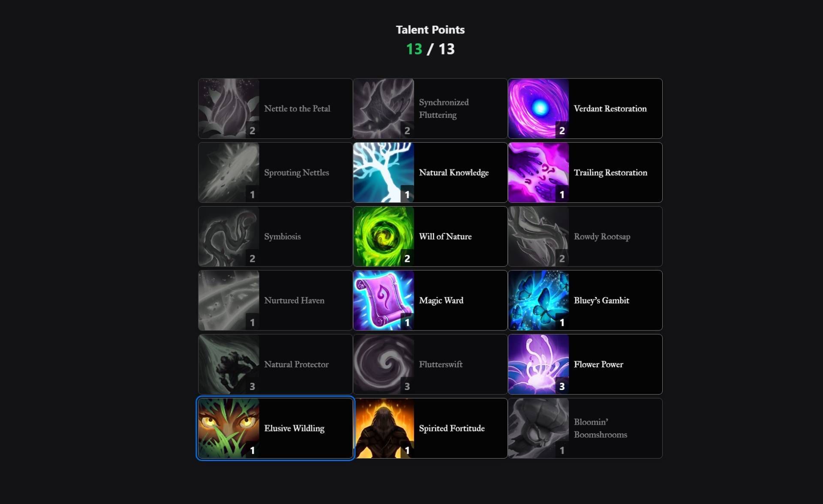823x504 pixels.
Task: Click the Natural Knowledge white tree icon
Action: click(384, 172)
